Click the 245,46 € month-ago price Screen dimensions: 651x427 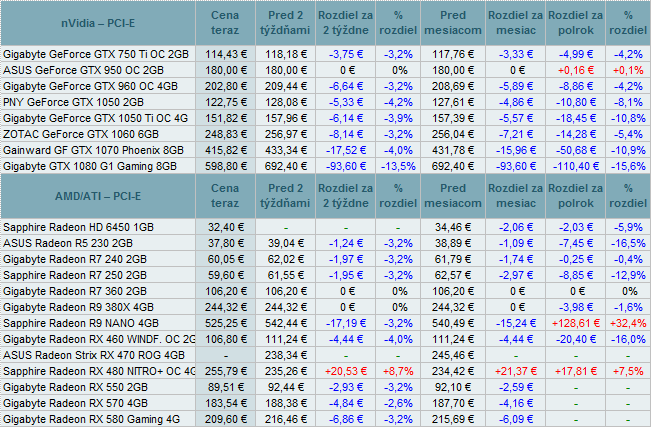[453, 355]
